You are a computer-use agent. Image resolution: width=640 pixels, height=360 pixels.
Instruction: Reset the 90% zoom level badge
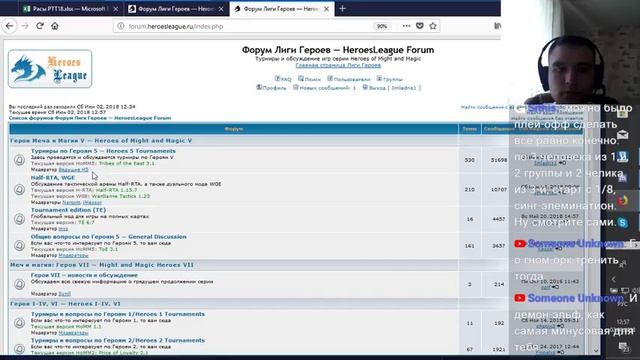[382, 26]
